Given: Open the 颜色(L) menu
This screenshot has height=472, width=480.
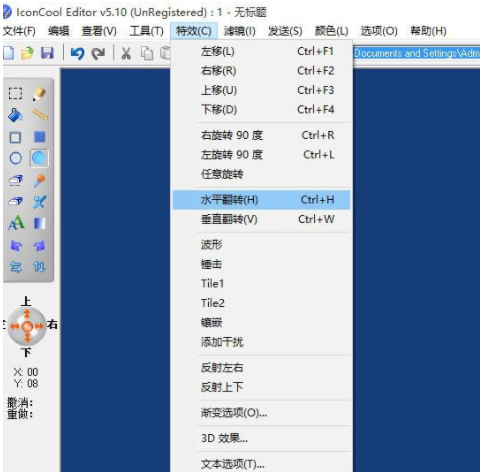Looking at the screenshot, I should pos(331,31).
